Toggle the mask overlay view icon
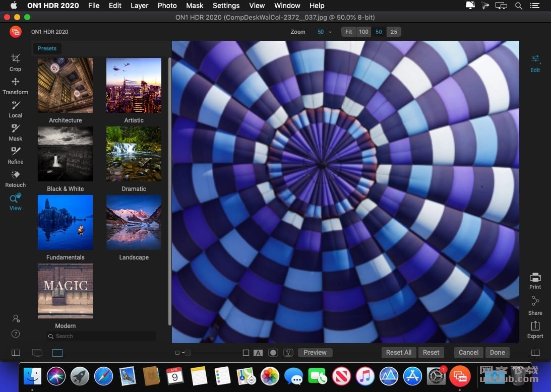Screen dimensions: 551x392 coord(273,353)
